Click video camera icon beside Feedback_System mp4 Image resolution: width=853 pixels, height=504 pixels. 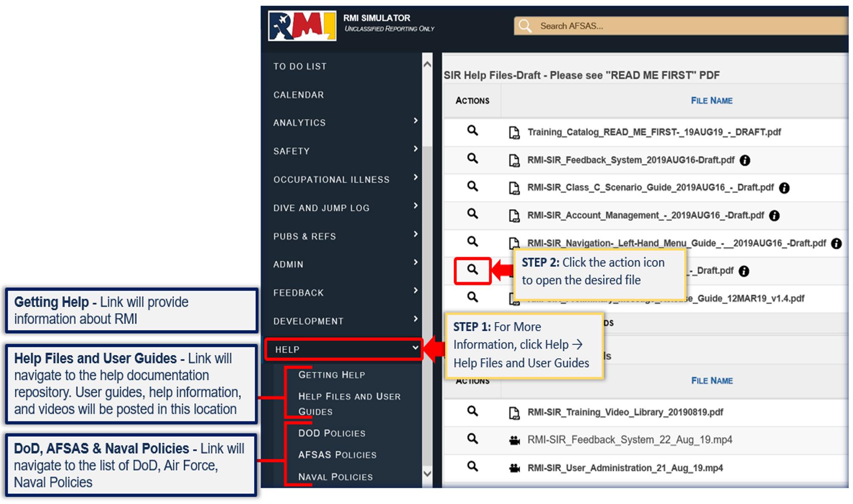[514, 441]
